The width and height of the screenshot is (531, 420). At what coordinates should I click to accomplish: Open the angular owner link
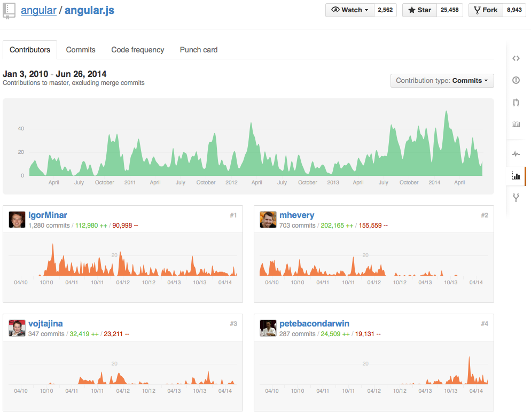38,10
